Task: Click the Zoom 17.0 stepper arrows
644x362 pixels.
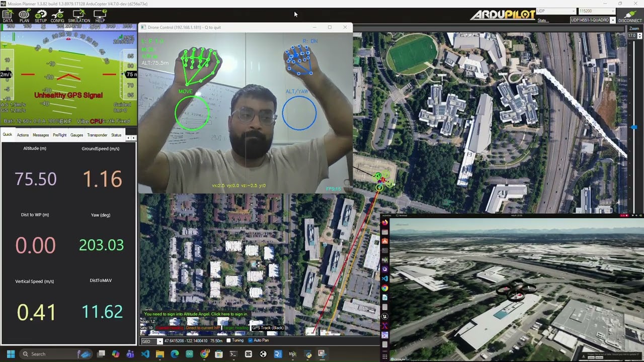Action: [639, 36]
